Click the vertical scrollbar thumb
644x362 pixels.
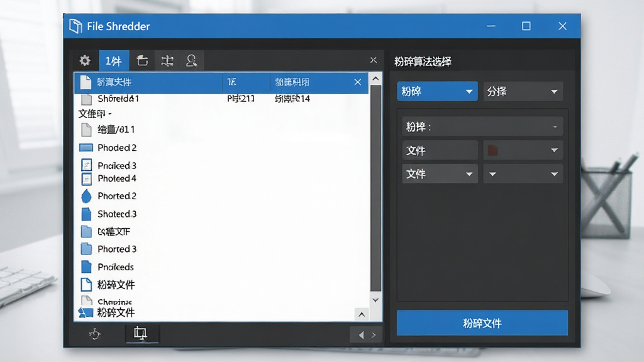point(375,188)
